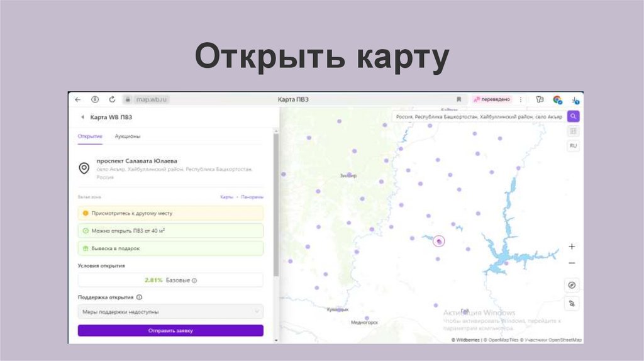Click the padlock site security icon
Image resolution: width=644 pixels, height=361 pixels.
click(x=128, y=99)
